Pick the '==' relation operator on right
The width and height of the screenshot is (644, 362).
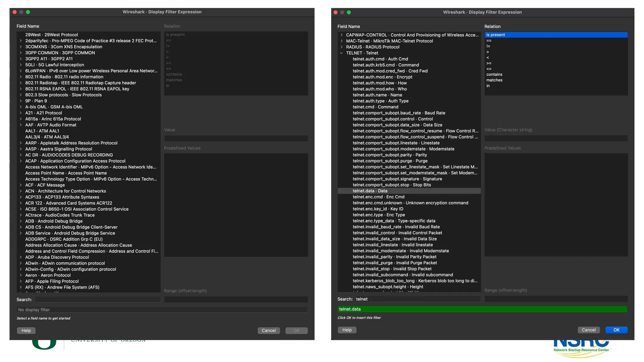489,41
